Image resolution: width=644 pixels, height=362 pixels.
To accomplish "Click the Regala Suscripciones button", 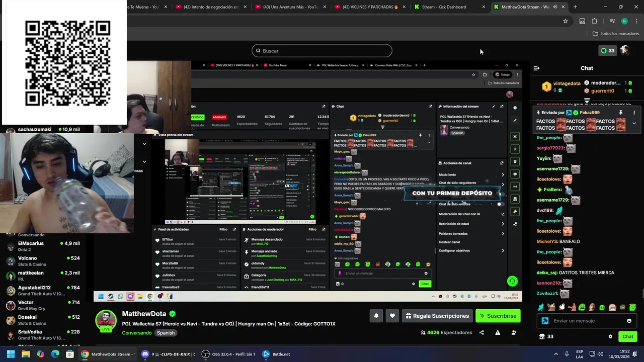I will pyautogui.click(x=437, y=316).
